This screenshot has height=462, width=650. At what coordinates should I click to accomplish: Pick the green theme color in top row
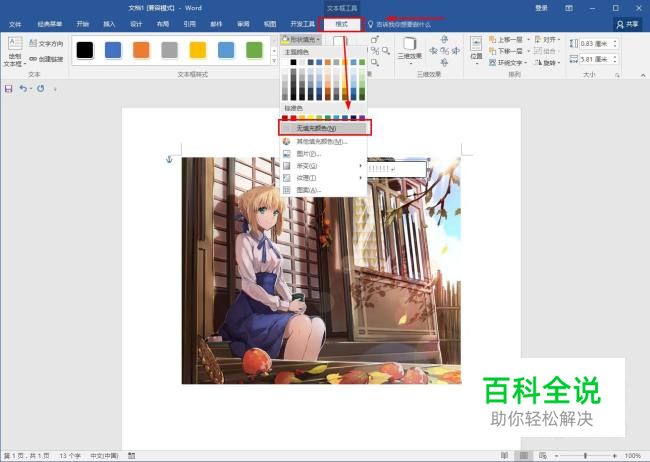[x=362, y=62]
